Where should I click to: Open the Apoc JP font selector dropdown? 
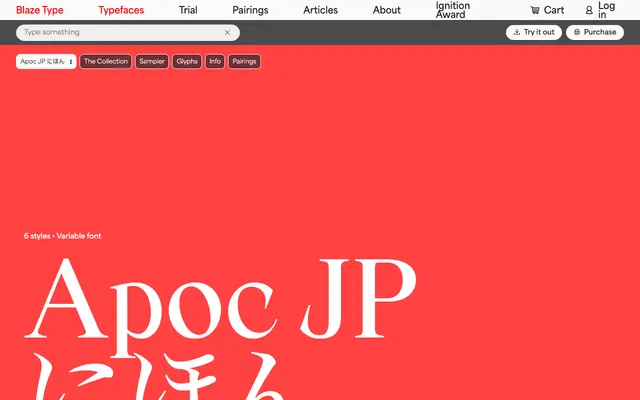[x=46, y=62]
